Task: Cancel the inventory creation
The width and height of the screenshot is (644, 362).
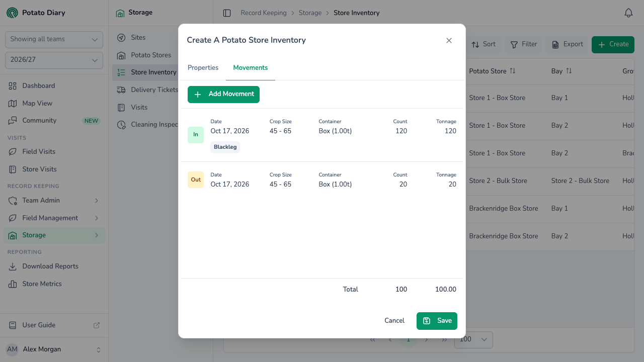Action: [394, 321]
